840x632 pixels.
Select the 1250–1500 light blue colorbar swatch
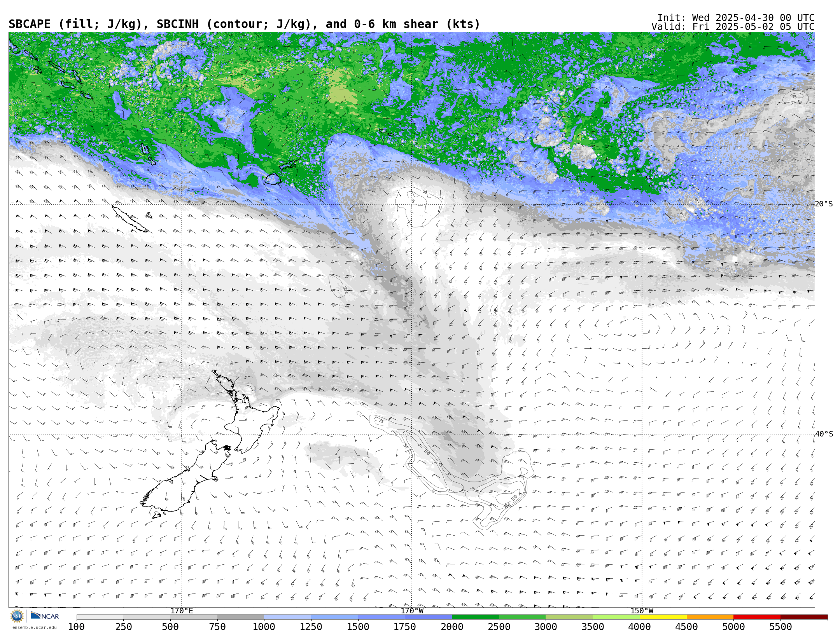(x=334, y=617)
